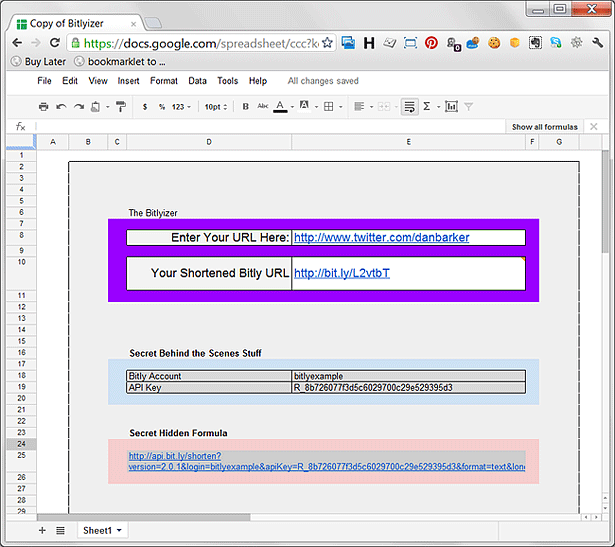This screenshot has height=547, width=615.
Task: Click the Borders icon
Action: pyautogui.click(x=329, y=107)
